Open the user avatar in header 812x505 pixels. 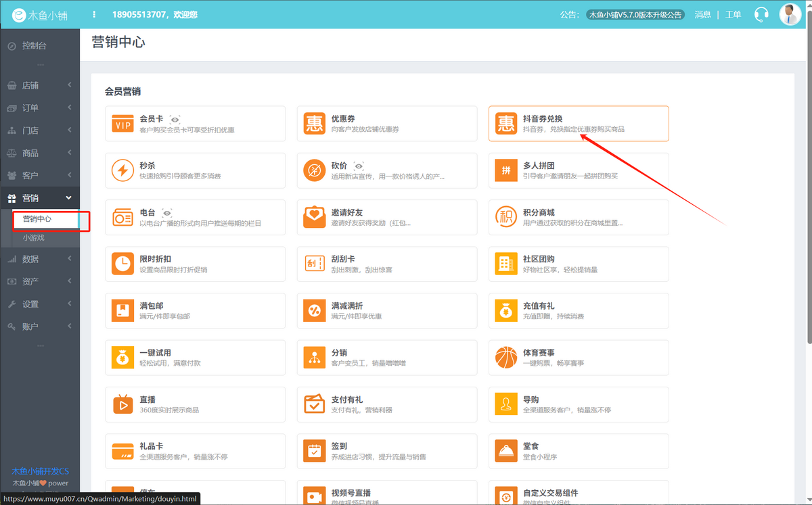(x=790, y=14)
